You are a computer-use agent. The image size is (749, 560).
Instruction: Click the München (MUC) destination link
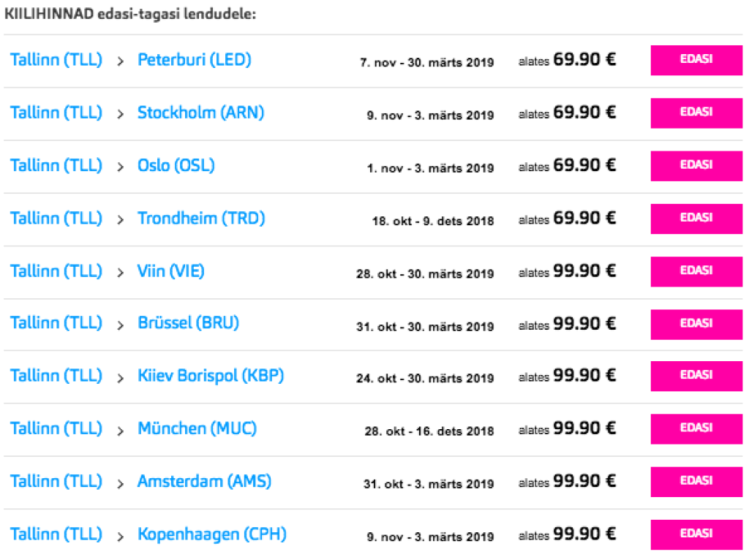pos(197,428)
